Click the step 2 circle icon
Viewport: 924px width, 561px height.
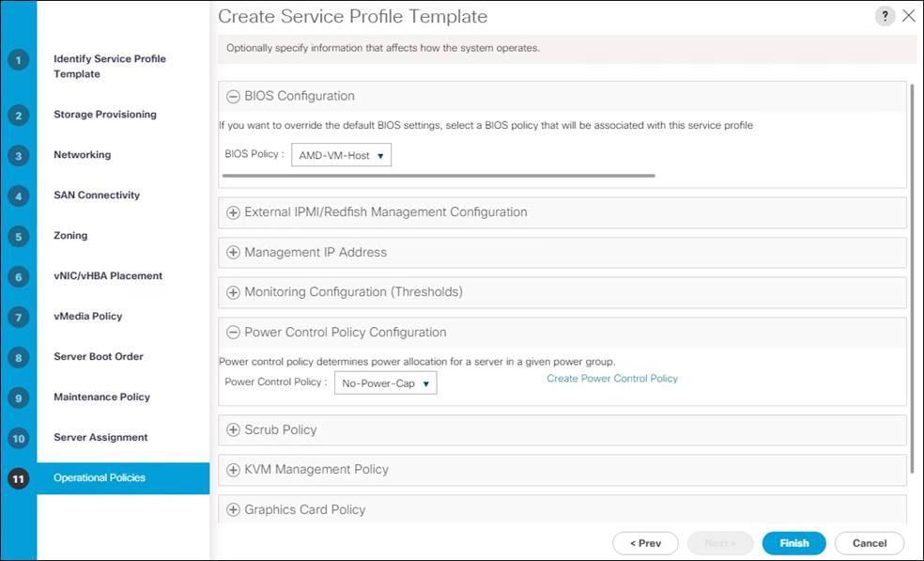pos(18,115)
